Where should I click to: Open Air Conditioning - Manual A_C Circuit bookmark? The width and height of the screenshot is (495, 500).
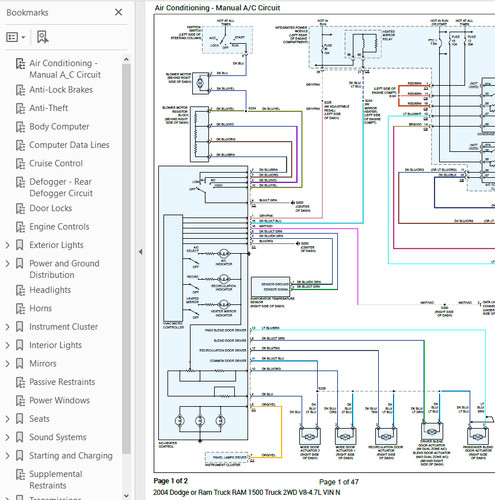tap(65, 69)
